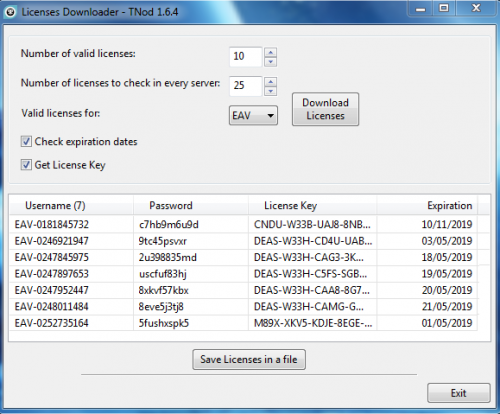Click the input field showing 25
Screen dimensions: 500x414
(246, 86)
